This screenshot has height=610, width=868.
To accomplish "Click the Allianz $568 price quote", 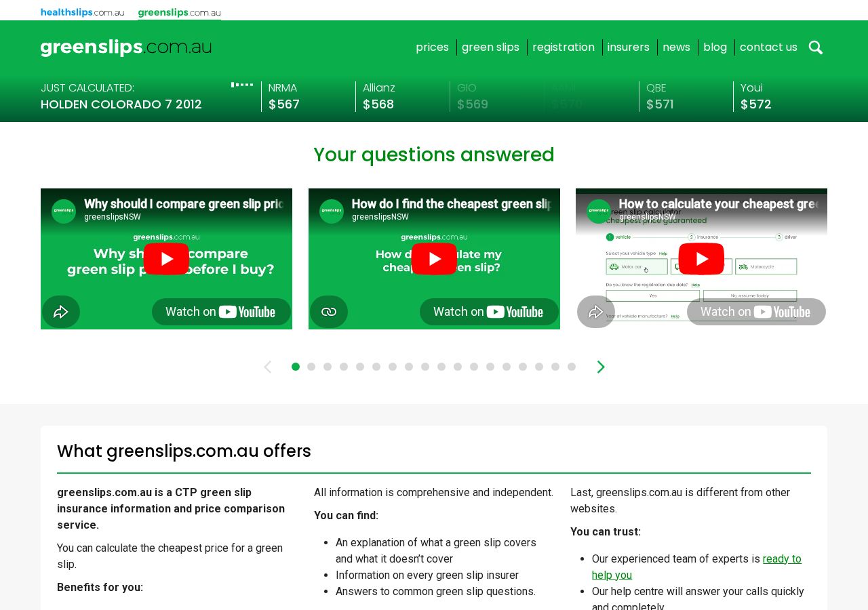I will point(379,96).
